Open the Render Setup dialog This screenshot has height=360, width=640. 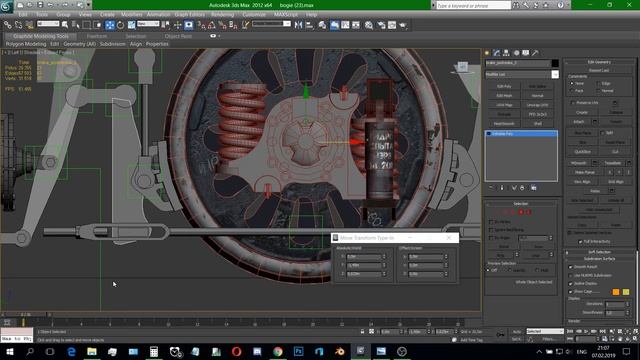(x=381, y=25)
